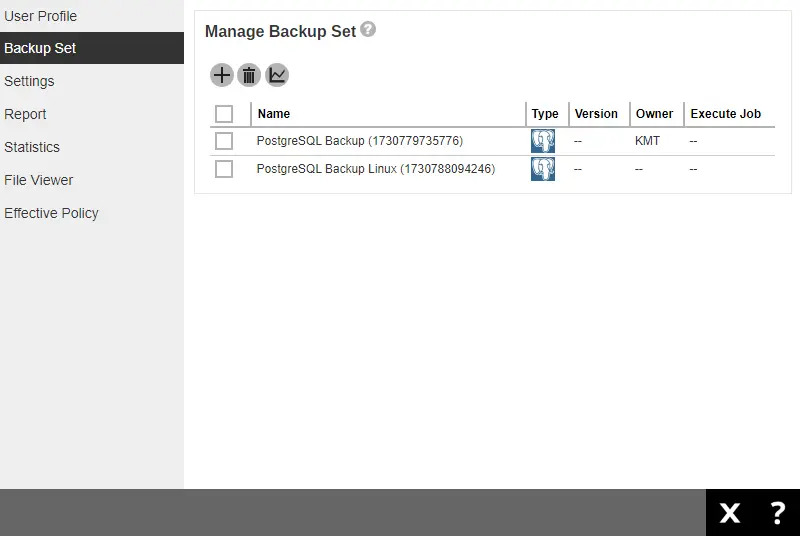The width and height of the screenshot is (800, 536).
Task: Go to Settings in the sidebar
Action: click(x=29, y=81)
